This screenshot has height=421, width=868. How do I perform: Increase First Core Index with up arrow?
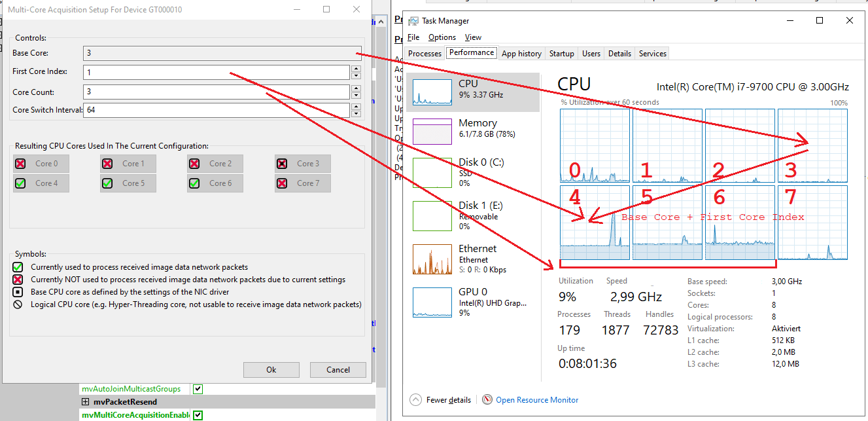(355, 69)
